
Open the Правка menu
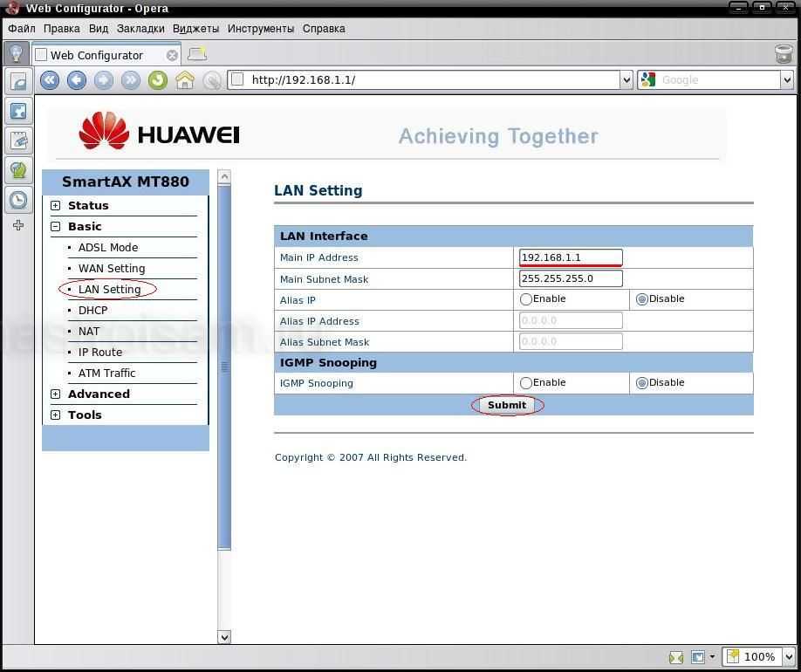[62, 29]
